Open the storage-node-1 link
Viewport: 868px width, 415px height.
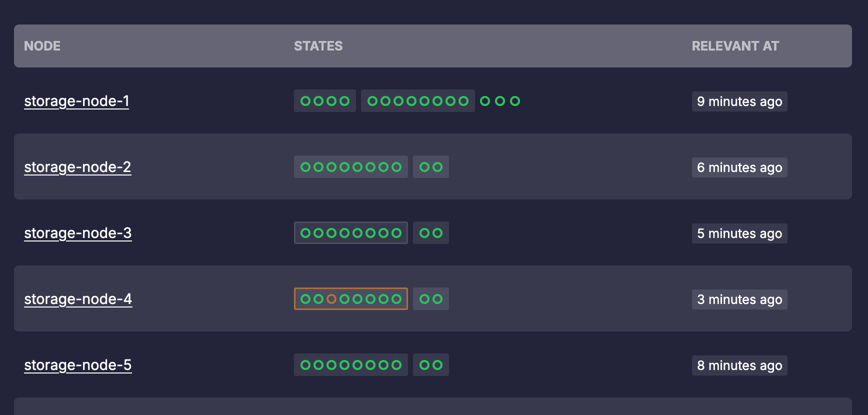coord(76,101)
